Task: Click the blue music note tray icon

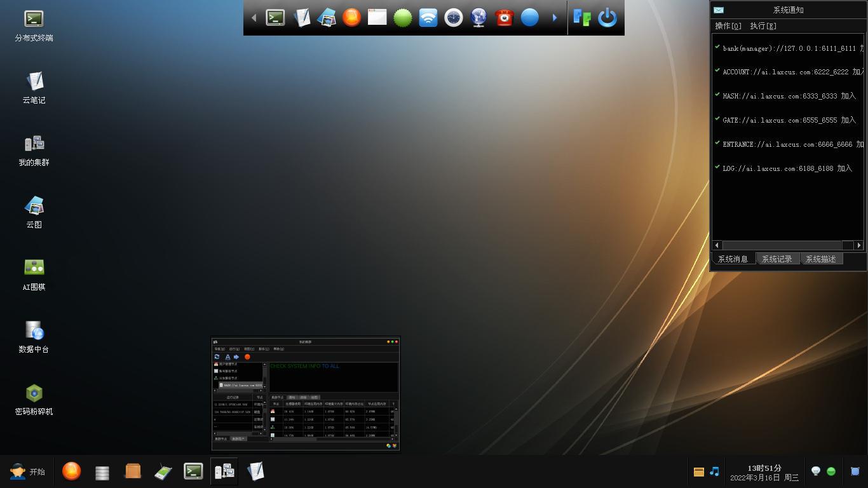Action: click(714, 471)
